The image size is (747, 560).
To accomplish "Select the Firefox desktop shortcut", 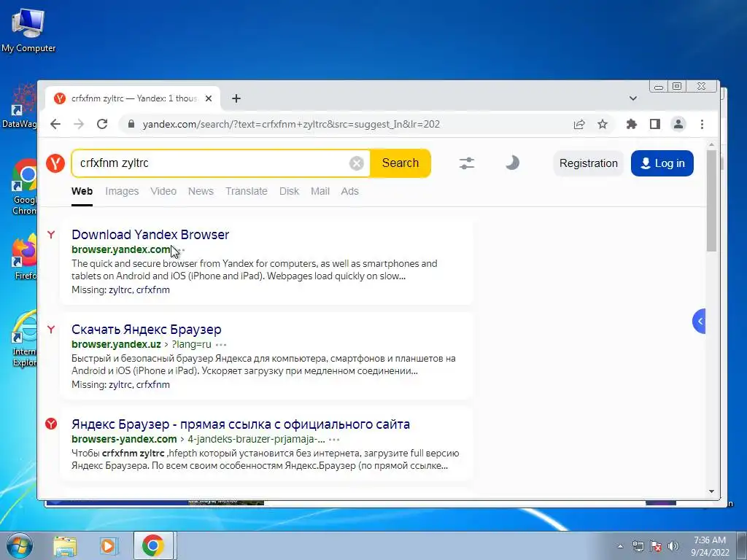I will coord(25,257).
